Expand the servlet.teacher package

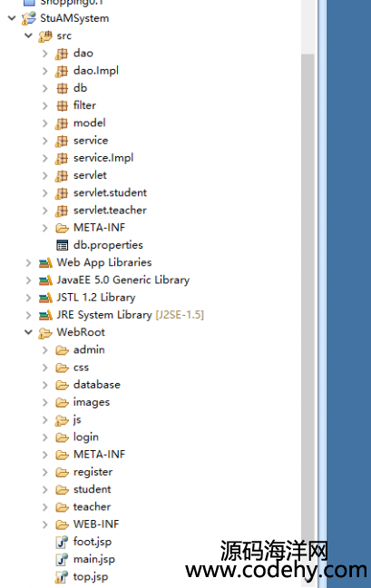[45, 211]
